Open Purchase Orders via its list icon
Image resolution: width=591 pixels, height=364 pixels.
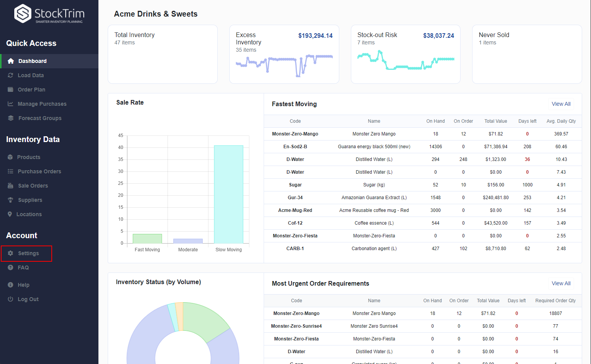point(11,171)
